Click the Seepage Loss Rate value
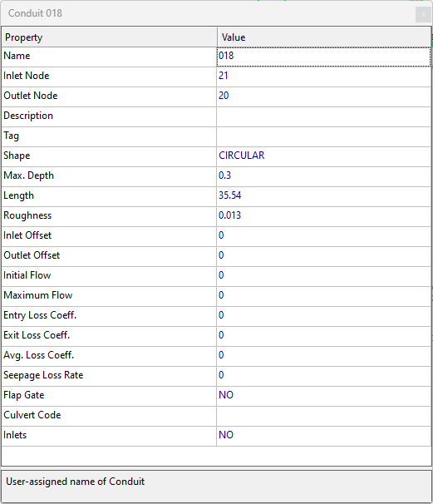Image resolution: width=433 pixels, height=504 pixels. (324, 376)
